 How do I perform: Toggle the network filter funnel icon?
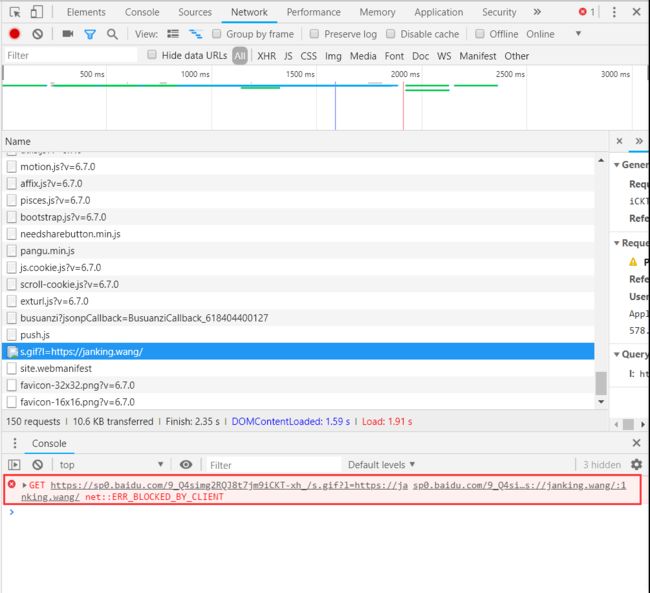(90, 34)
